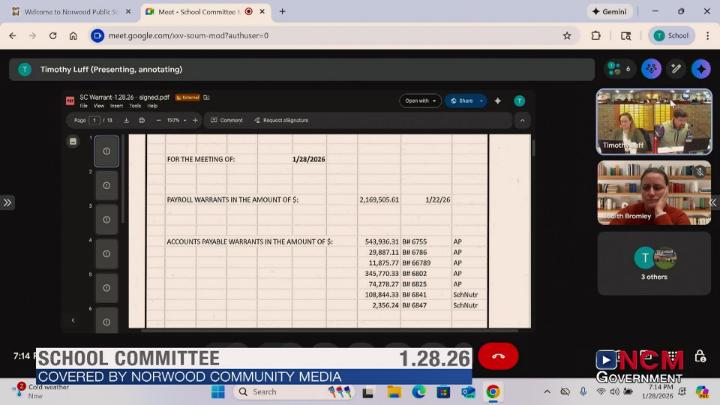Image resolution: width=720 pixels, height=405 pixels.
Task: Expand the left side panel arrow
Action: point(7,202)
